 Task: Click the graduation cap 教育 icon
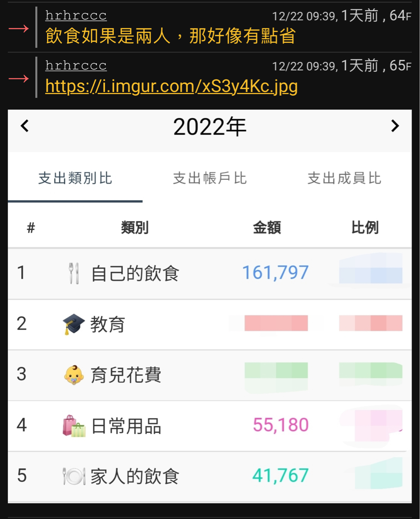tap(73, 324)
